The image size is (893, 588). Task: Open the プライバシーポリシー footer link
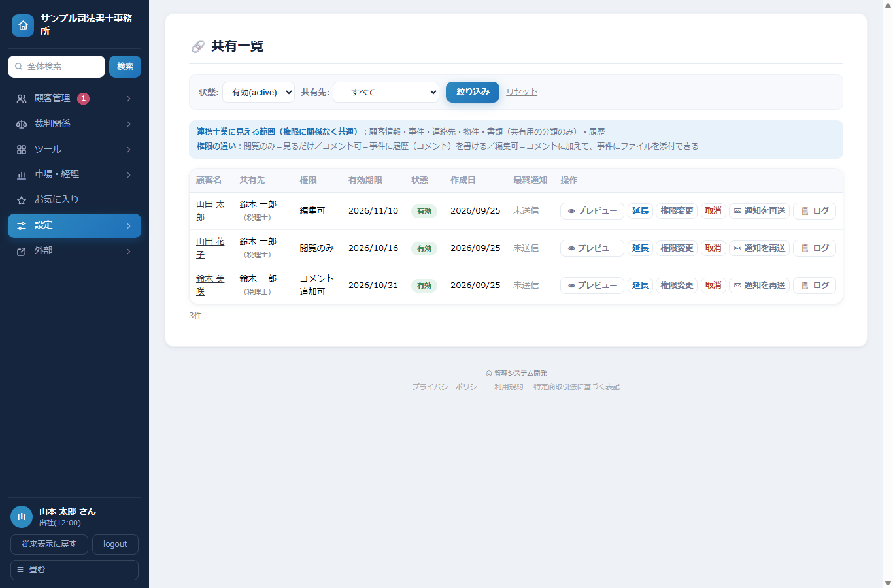pyautogui.click(x=448, y=387)
